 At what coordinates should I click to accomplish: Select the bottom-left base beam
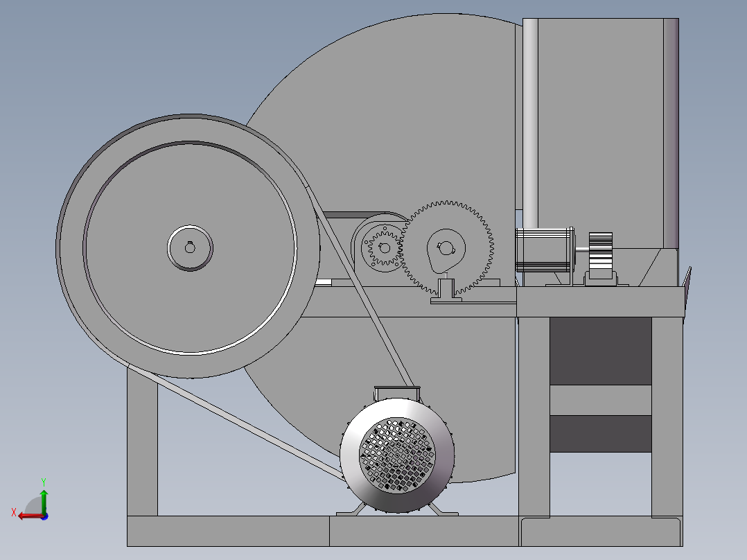click(228, 531)
